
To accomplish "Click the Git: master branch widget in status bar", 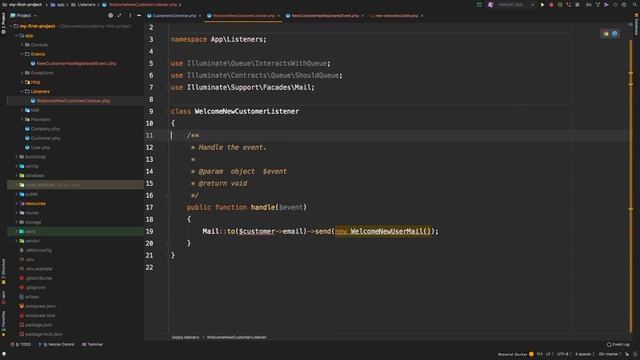I will [609, 354].
